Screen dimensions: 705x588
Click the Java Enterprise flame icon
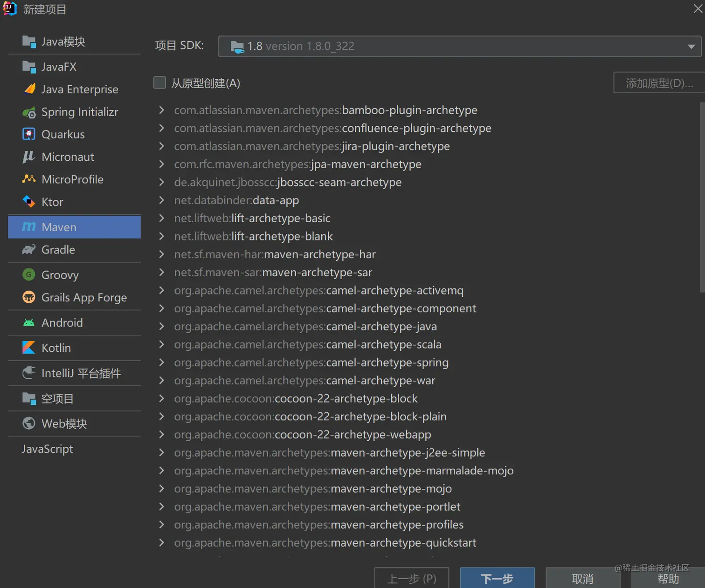29,89
